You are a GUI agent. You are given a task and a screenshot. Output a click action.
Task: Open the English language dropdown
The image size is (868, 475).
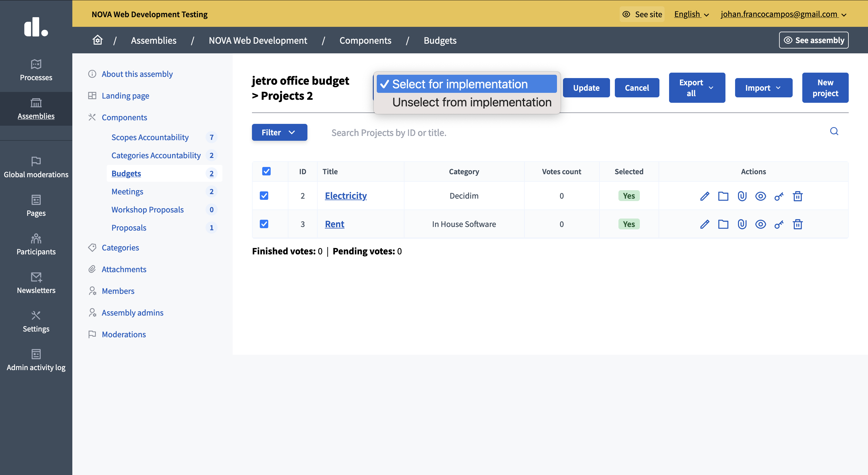tap(691, 14)
